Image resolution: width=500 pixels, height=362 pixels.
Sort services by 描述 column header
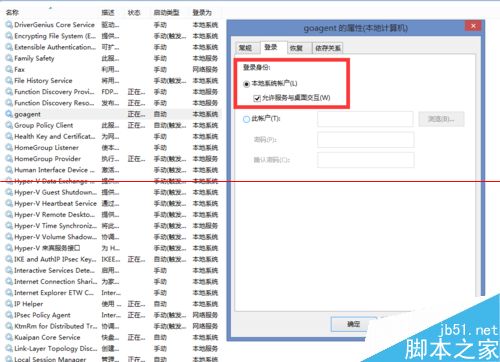tap(108, 13)
